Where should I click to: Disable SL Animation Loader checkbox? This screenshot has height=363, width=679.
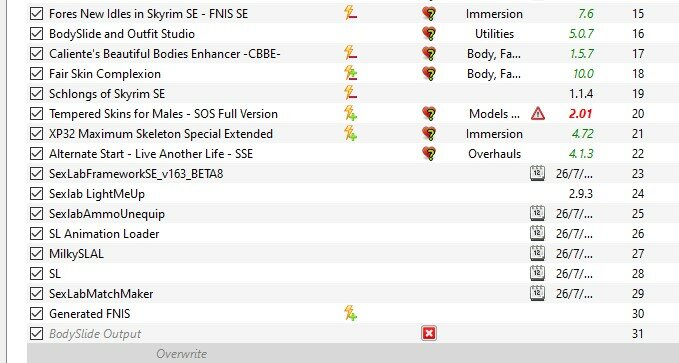click(36, 233)
